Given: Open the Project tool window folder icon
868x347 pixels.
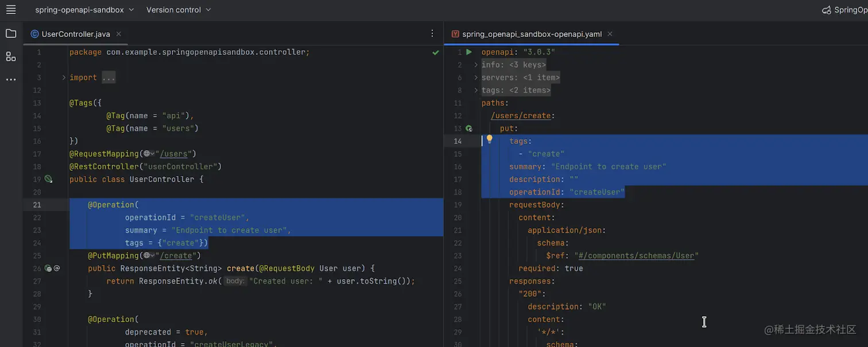Looking at the screenshot, I should [10, 33].
